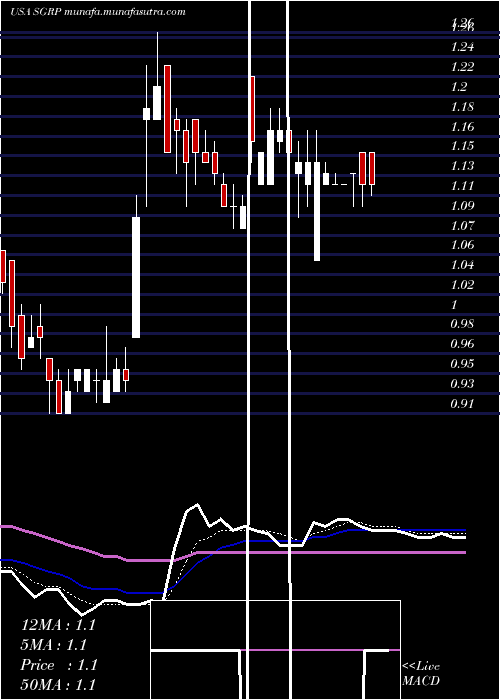Screen dimensions: 500x700
Task: Select the 5MA : 1.1 readout
Action: (54, 645)
